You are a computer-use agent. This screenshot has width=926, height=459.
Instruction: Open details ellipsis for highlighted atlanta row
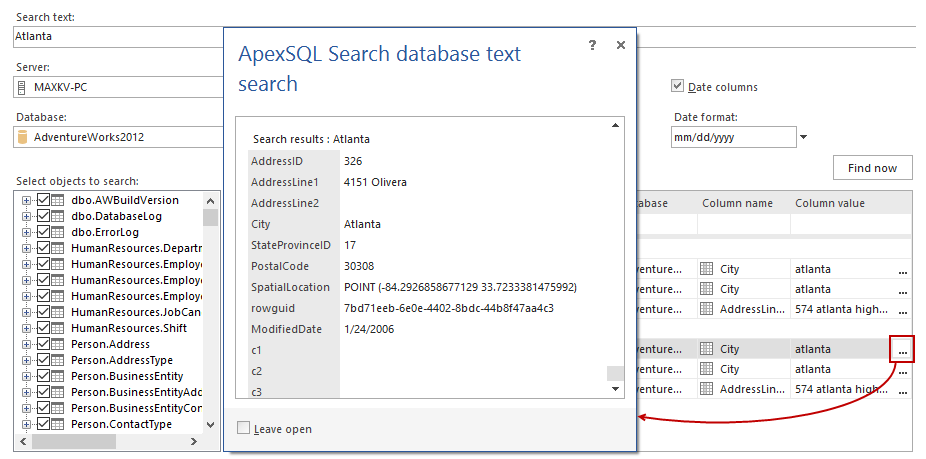click(902, 350)
